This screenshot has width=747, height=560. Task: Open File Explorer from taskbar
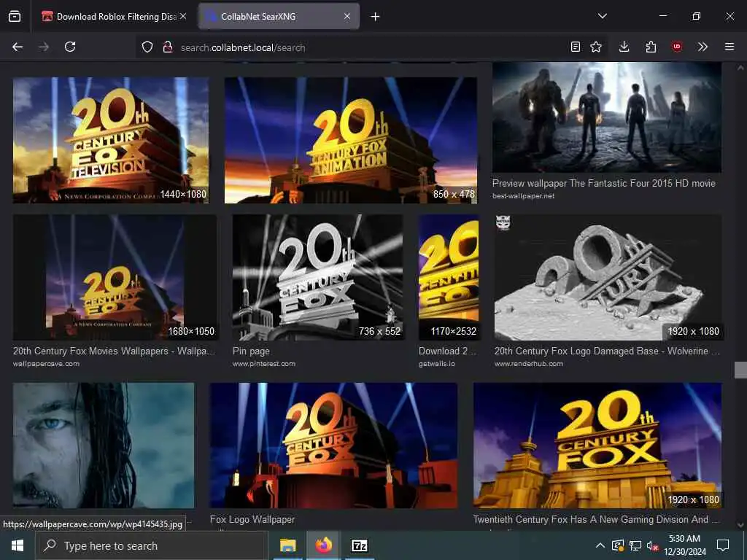coord(287,545)
